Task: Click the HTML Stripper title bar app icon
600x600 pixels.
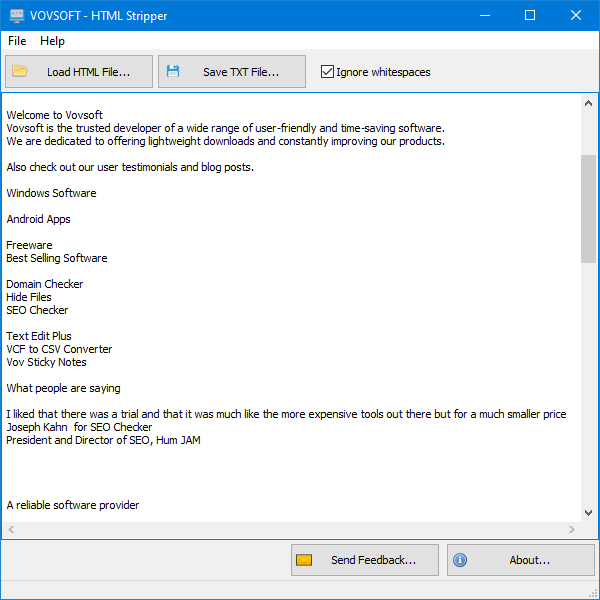Action: (x=16, y=15)
